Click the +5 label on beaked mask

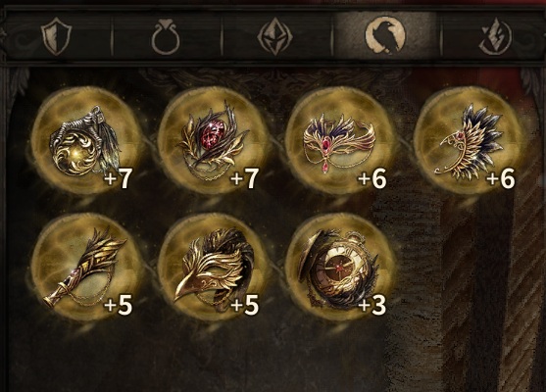[245, 306]
